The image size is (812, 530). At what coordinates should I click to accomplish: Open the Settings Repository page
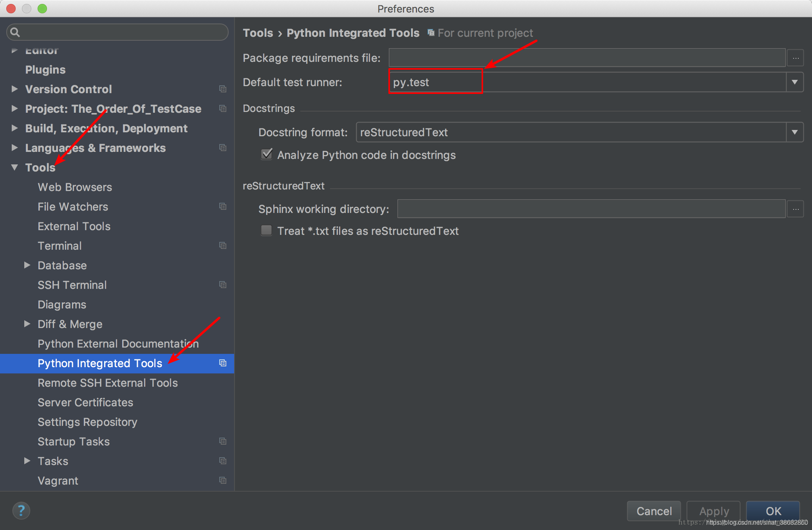[x=87, y=422]
